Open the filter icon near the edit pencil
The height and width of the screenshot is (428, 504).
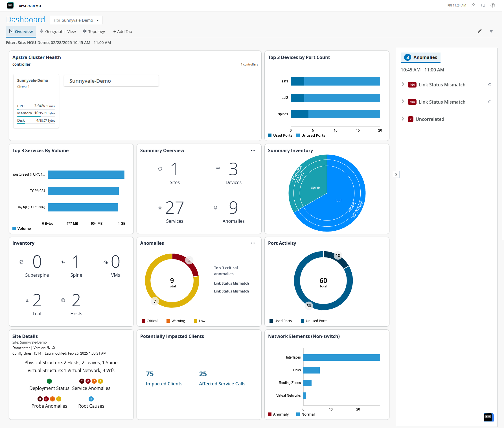coord(491,31)
